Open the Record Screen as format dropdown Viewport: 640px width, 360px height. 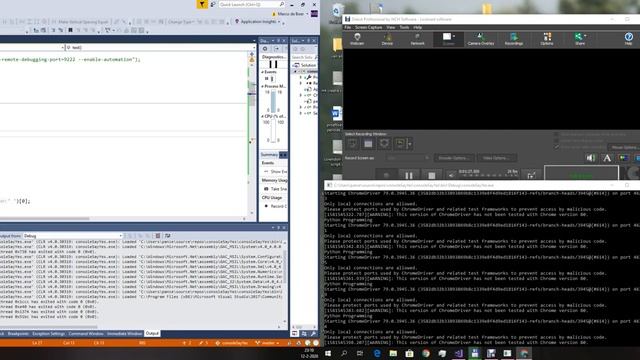click(x=407, y=158)
